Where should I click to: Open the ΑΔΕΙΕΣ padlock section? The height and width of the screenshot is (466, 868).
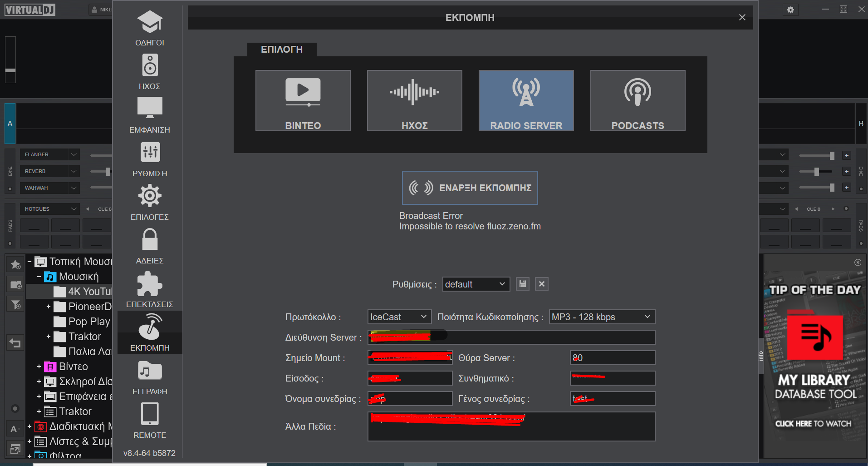pyautogui.click(x=150, y=246)
